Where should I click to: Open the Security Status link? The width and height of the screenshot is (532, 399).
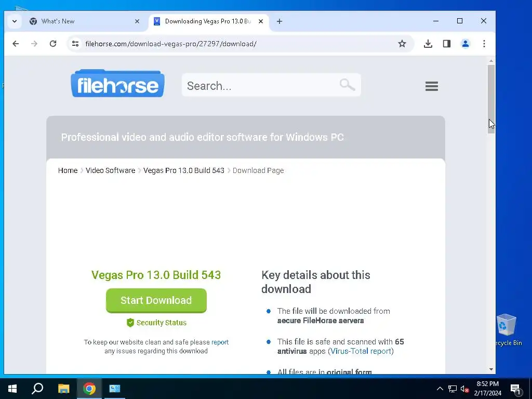(x=162, y=323)
